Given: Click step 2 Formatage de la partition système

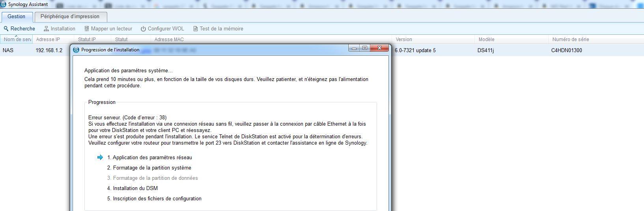Looking at the screenshot, I should click(x=149, y=168).
